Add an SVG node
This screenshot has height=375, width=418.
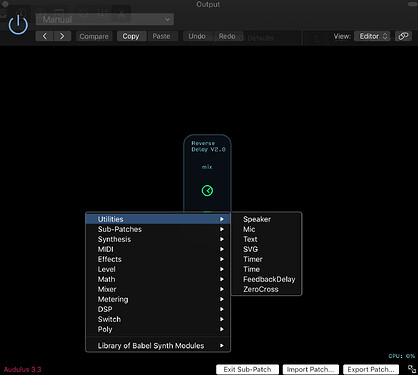pyautogui.click(x=266, y=249)
